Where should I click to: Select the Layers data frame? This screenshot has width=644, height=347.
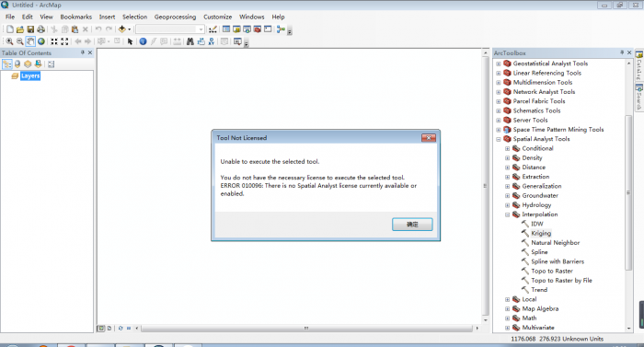tap(30, 76)
